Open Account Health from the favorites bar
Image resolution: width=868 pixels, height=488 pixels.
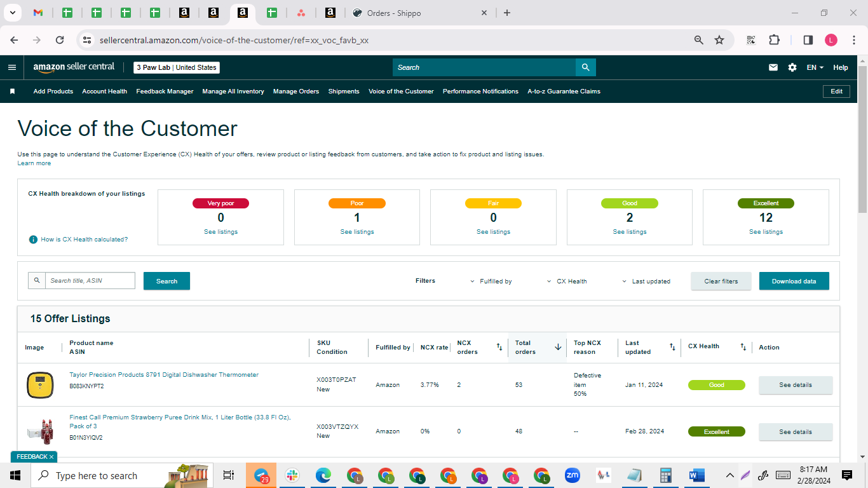pos(104,91)
